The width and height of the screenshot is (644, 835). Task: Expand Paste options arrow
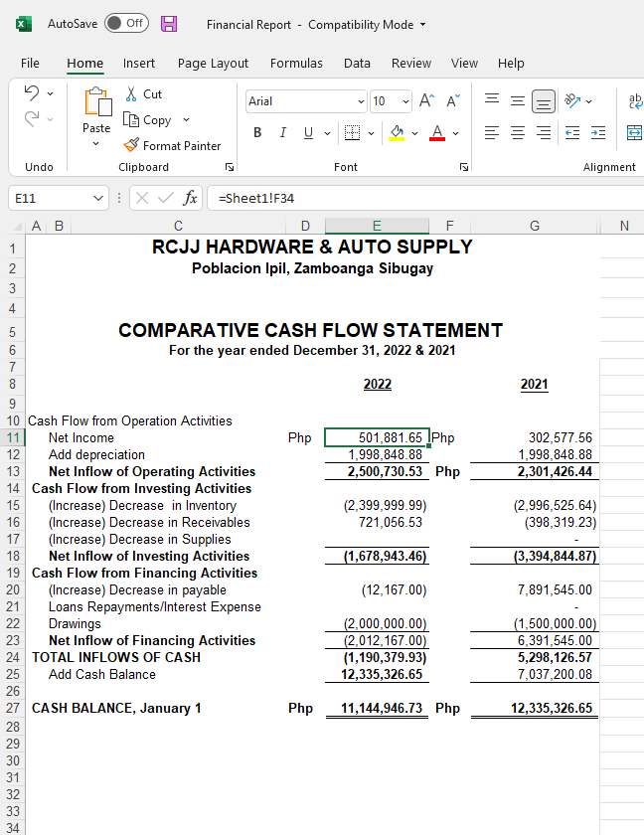[96, 144]
